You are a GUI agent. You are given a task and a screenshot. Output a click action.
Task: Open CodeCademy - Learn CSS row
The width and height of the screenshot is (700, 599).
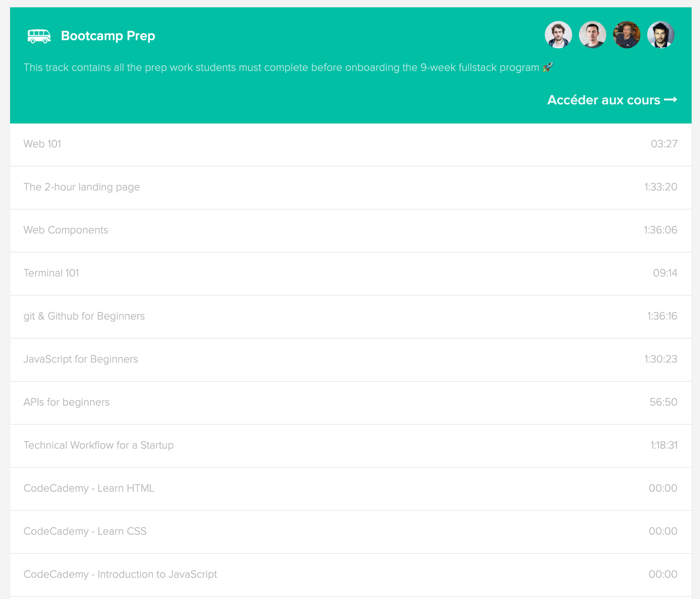point(85,531)
